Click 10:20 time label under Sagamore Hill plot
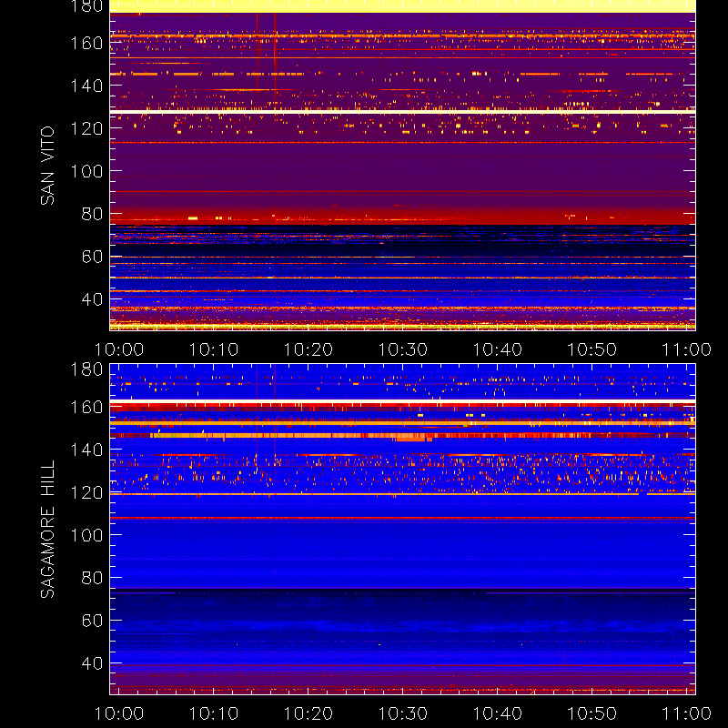Screen dimensions: 728x728 click(308, 713)
